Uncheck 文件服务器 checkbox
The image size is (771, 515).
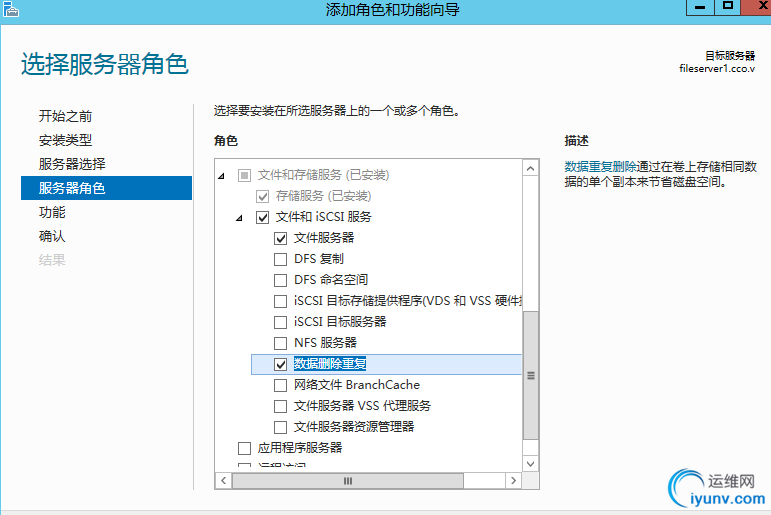280,238
